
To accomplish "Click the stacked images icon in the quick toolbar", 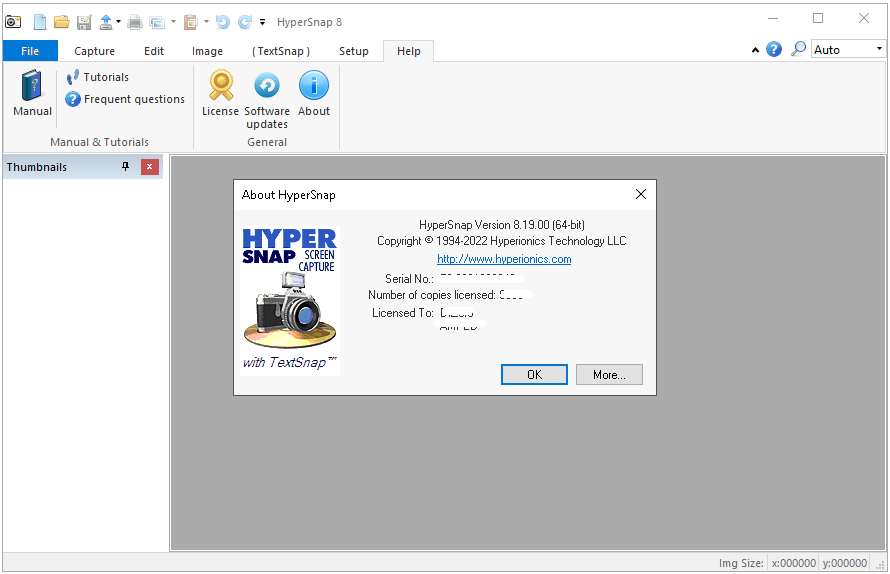I will click(157, 22).
